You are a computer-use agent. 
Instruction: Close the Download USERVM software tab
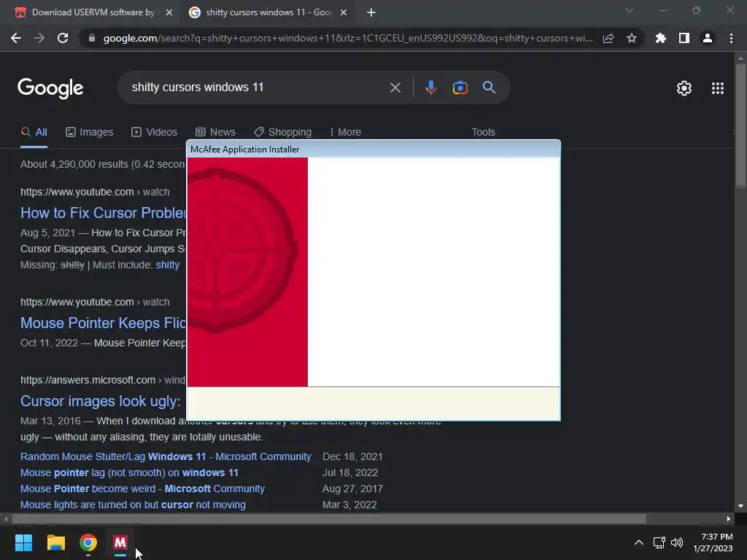(x=169, y=12)
